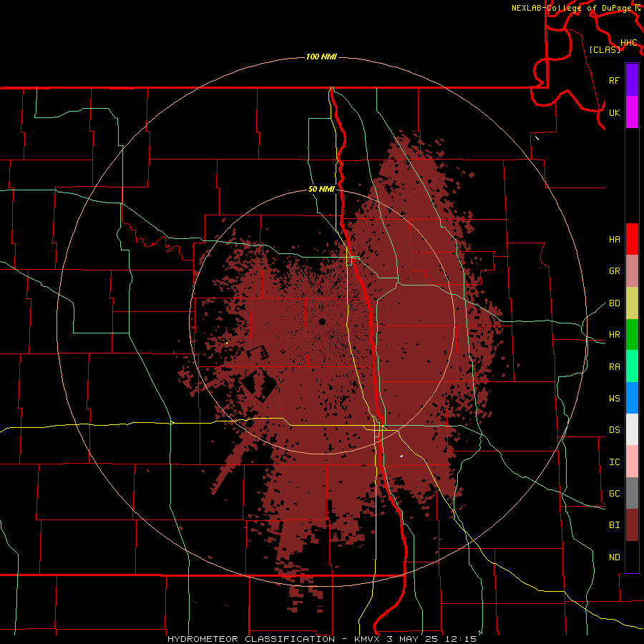Select the WS blue legend swatch

click(632, 398)
